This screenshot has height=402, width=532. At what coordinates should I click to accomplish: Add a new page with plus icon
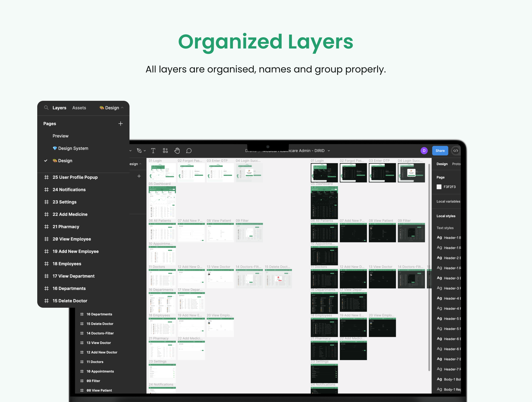coord(120,124)
